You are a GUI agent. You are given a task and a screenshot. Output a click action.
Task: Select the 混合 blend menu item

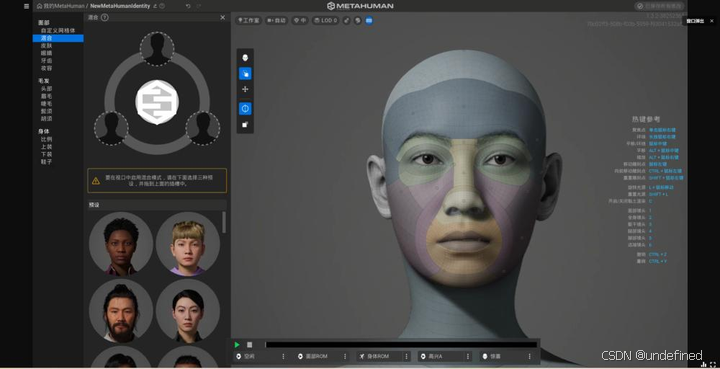[x=58, y=38]
